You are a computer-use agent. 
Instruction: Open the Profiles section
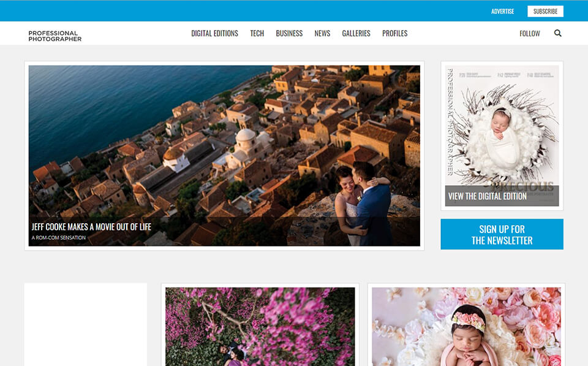click(394, 33)
